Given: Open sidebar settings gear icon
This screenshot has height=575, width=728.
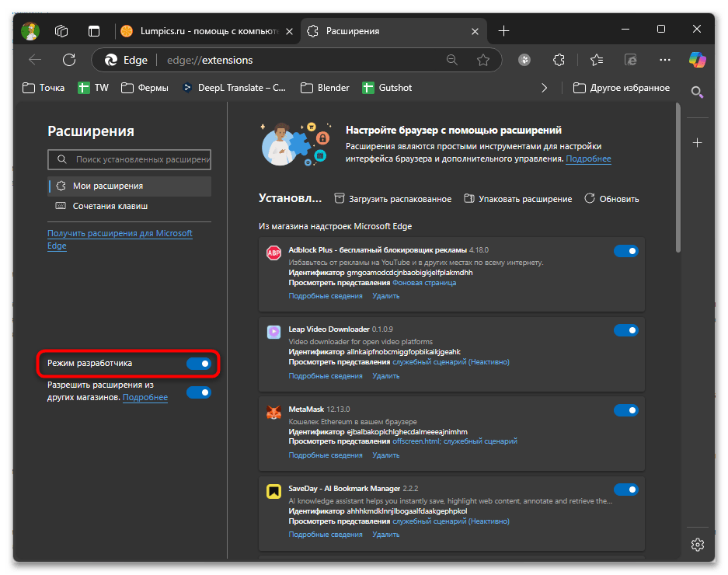Looking at the screenshot, I should pyautogui.click(x=698, y=545).
